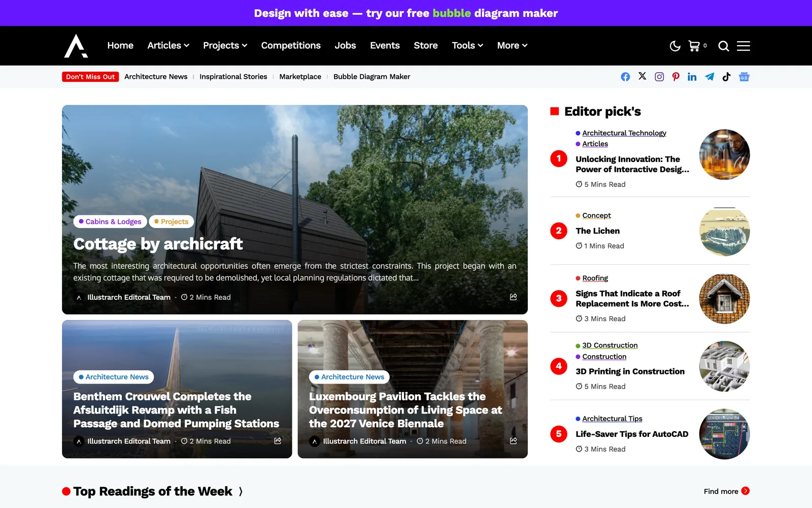Click the Cabins & Lodges category tag
The width and height of the screenshot is (812, 508).
pos(110,221)
